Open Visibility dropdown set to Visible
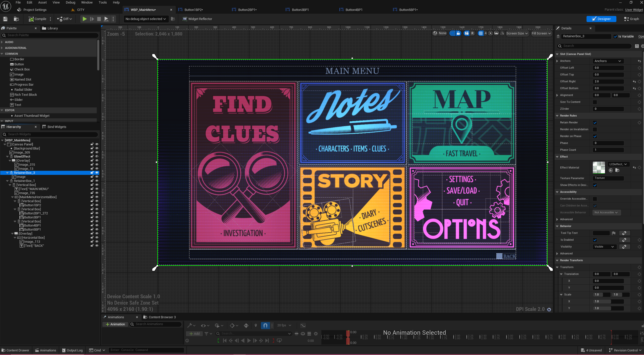Screen dimensions: 644x355 click(604, 247)
